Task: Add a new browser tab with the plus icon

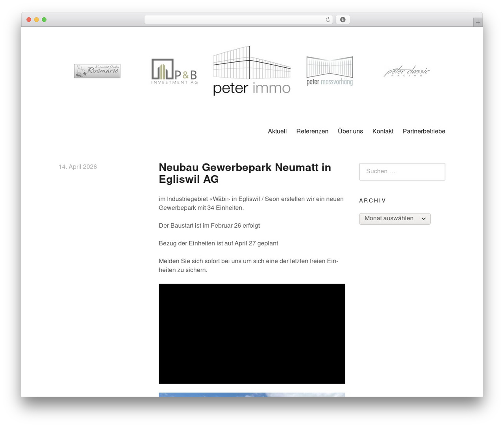Action: tap(478, 22)
